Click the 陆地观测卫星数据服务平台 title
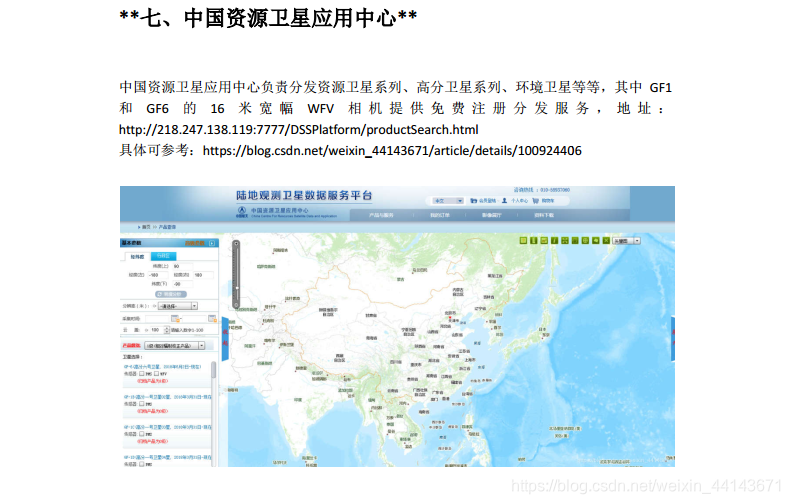790x504 pixels. pyautogui.click(x=304, y=196)
